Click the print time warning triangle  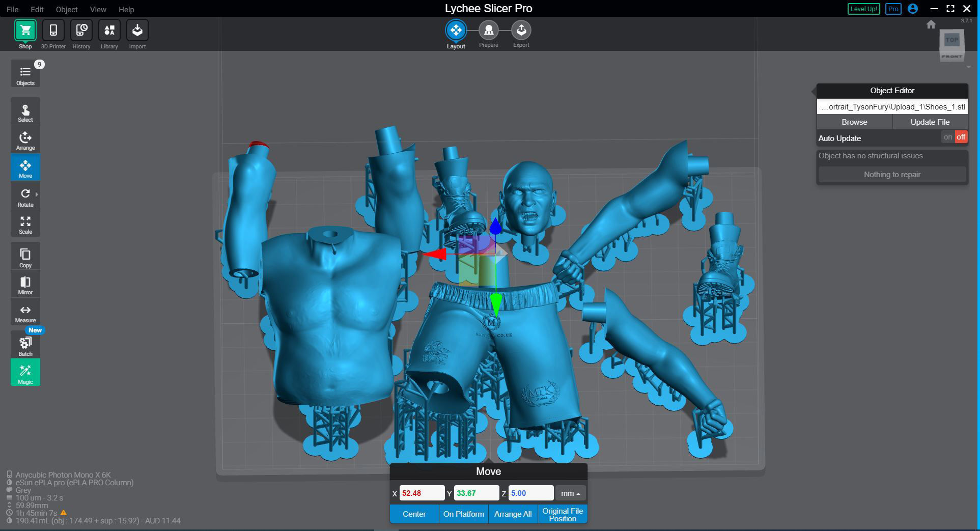pos(64,513)
